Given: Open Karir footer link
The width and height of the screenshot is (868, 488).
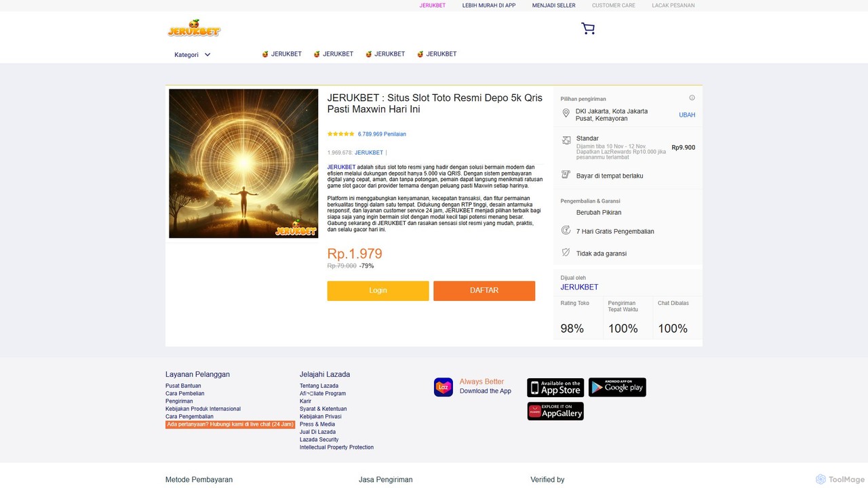Looking at the screenshot, I should 305,401.
